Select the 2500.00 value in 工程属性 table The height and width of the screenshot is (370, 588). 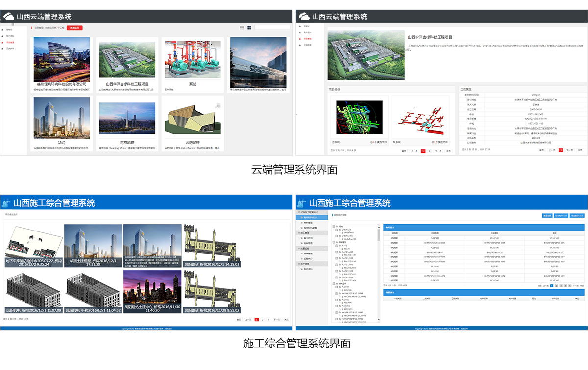536,95
